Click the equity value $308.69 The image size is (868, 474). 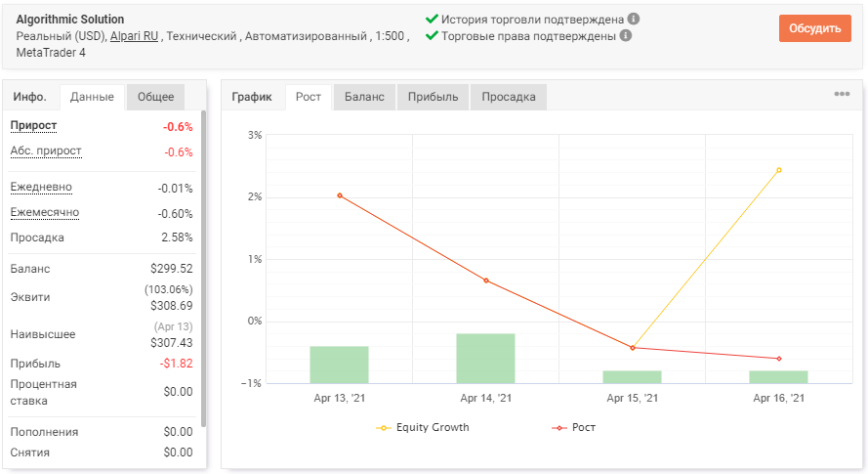point(172,306)
